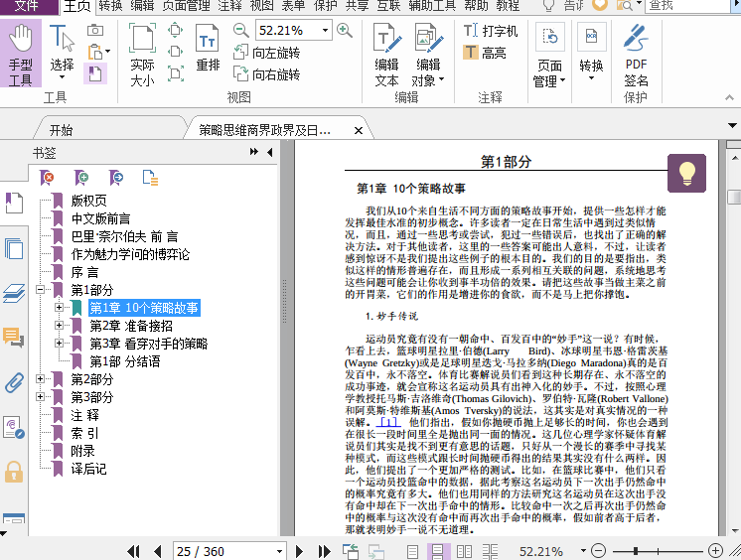This screenshot has height=560, width=741.
Task: Open the Bookmarks sidebar panel icon
Action: pyautogui.click(x=14, y=203)
